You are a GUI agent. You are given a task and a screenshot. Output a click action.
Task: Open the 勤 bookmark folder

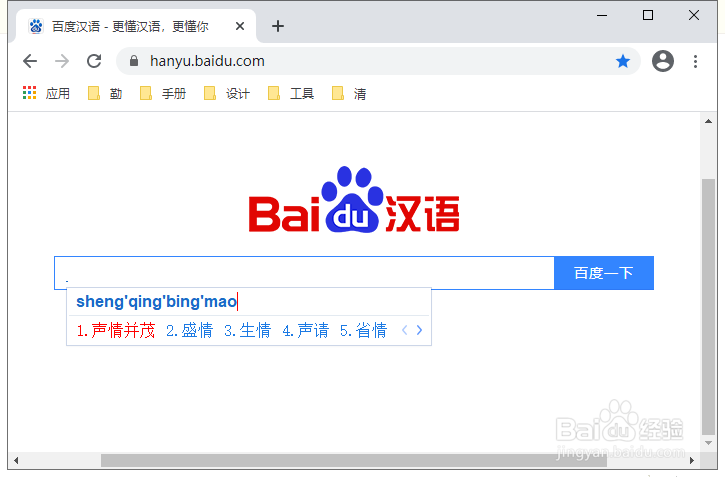[105, 93]
